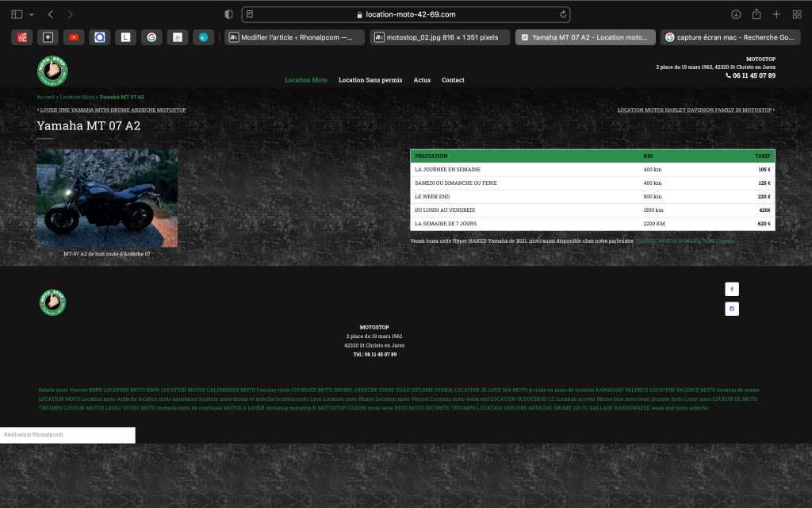
Task: Switch to the Modifier l'article Rhonalpcom tab
Action: pos(295,37)
